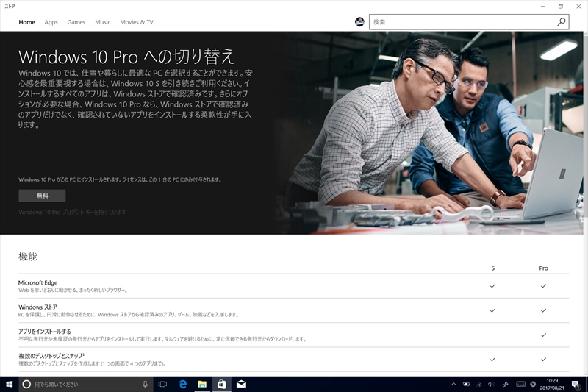
Task: Minimize the ストア window
Action: [542, 7]
